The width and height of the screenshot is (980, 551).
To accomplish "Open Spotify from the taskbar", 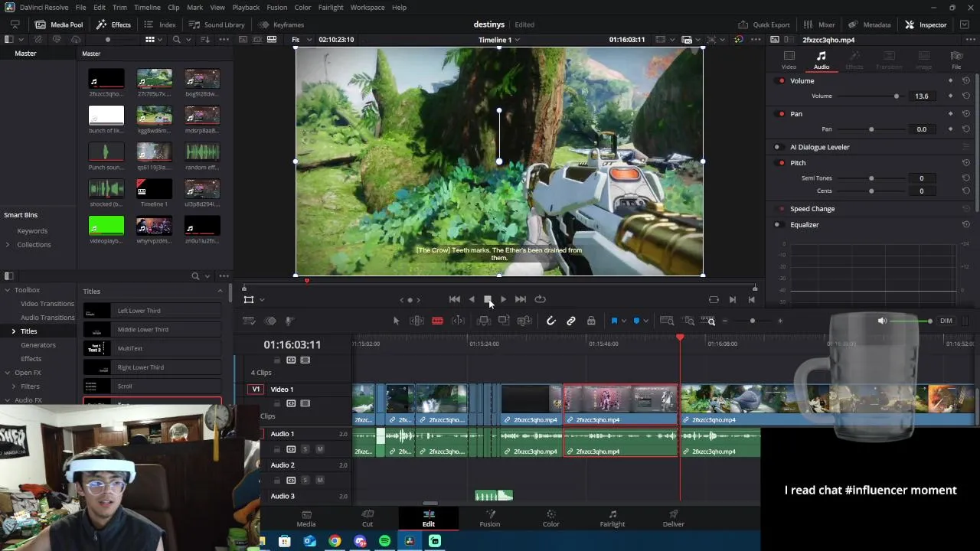I will tap(384, 541).
